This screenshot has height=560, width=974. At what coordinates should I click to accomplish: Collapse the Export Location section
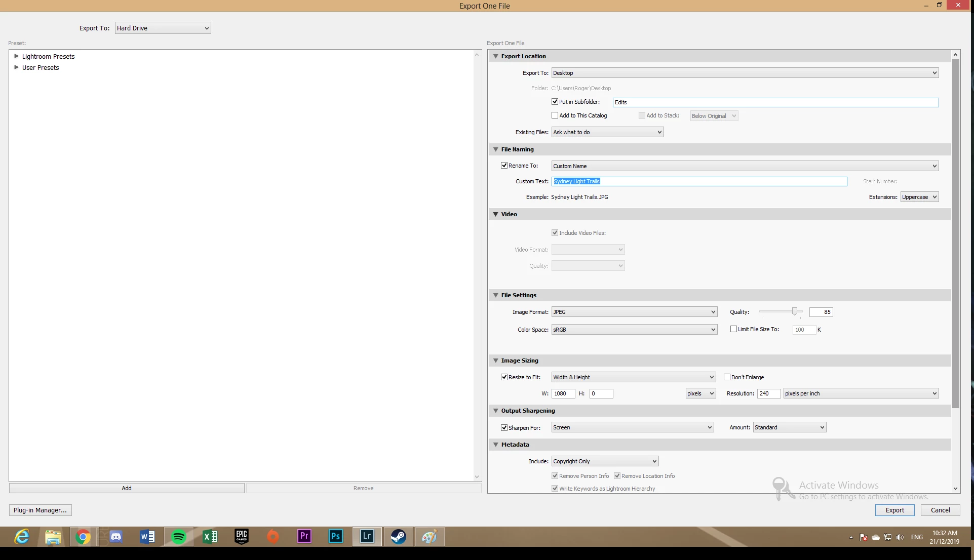(496, 56)
